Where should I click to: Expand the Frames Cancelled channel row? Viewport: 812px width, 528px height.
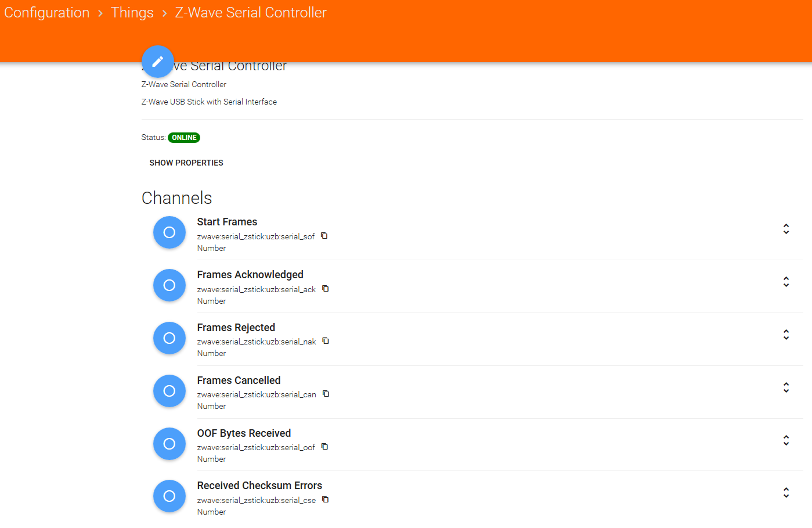tap(786, 387)
